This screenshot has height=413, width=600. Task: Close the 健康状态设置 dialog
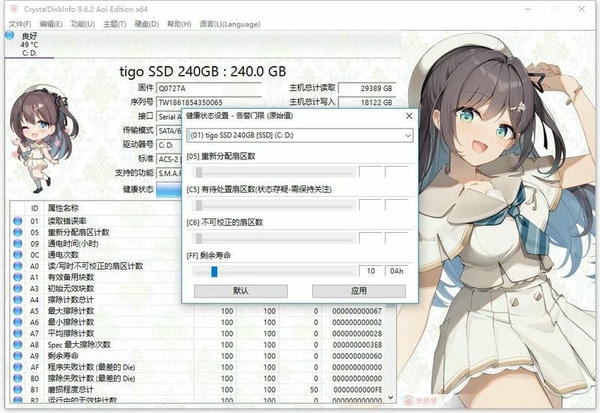(x=409, y=116)
